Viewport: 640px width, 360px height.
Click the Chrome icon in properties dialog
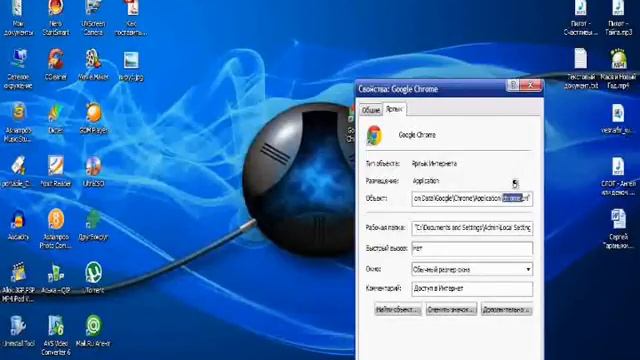(x=374, y=135)
